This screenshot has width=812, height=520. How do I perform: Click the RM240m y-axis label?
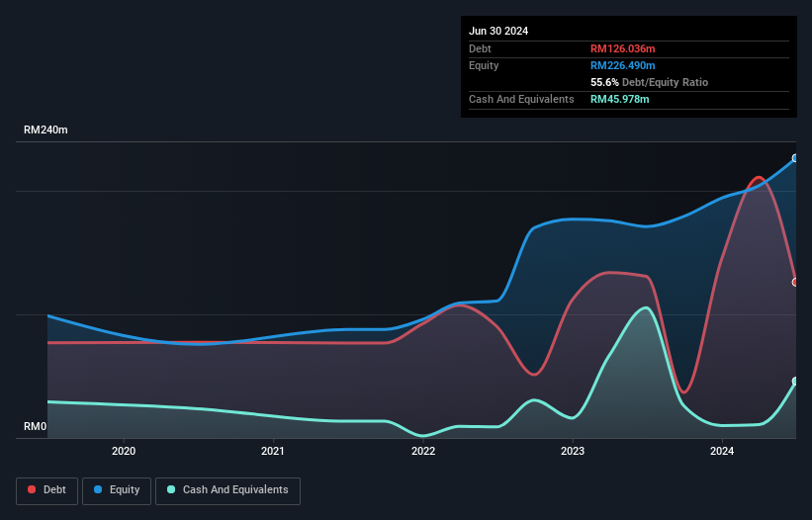(45, 130)
